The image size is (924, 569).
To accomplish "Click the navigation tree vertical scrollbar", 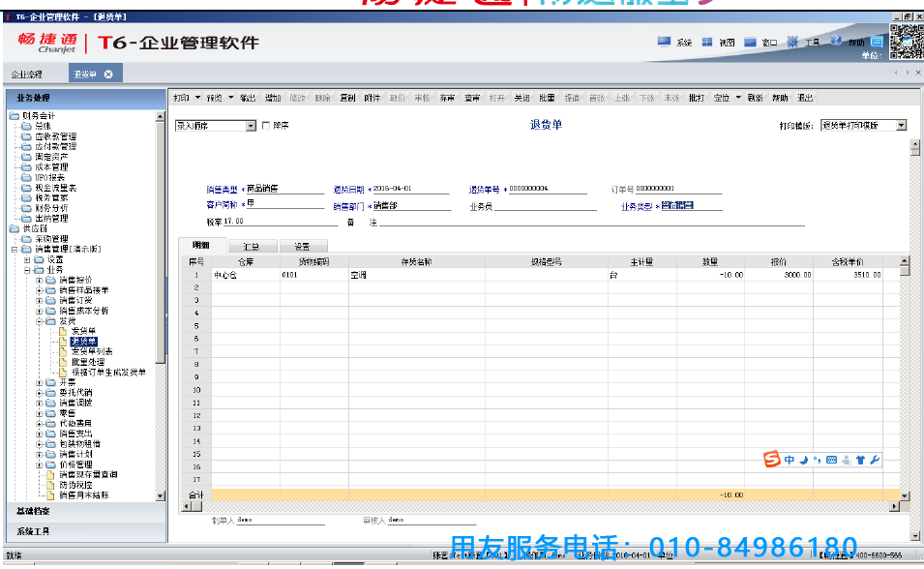I will [x=161, y=306].
